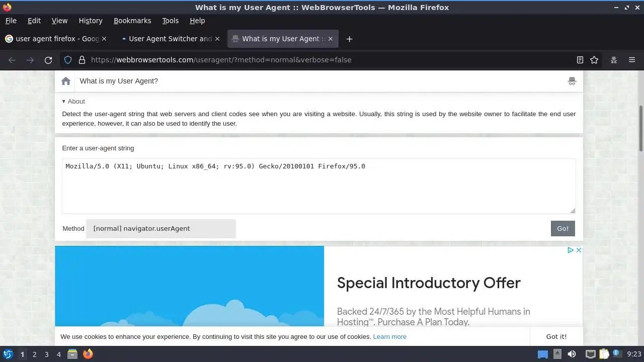Click the Special Introductory Offer ad headline
644x362 pixels.
point(429,283)
